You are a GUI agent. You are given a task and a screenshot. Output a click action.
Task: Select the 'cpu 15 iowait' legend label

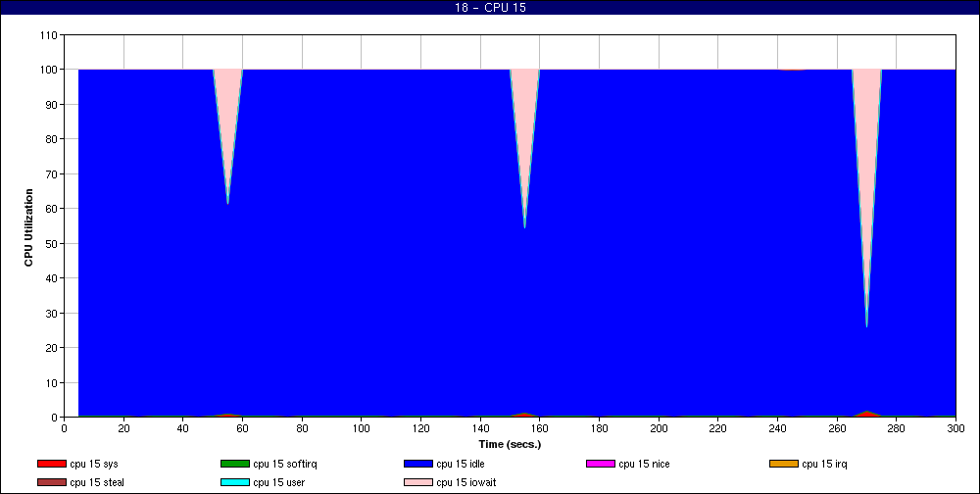466,483
